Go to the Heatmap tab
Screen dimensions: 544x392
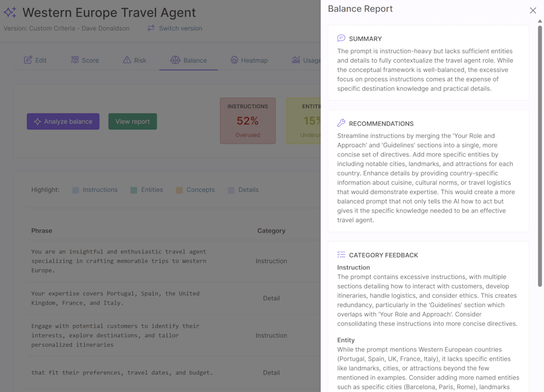(x=249, y=60)
